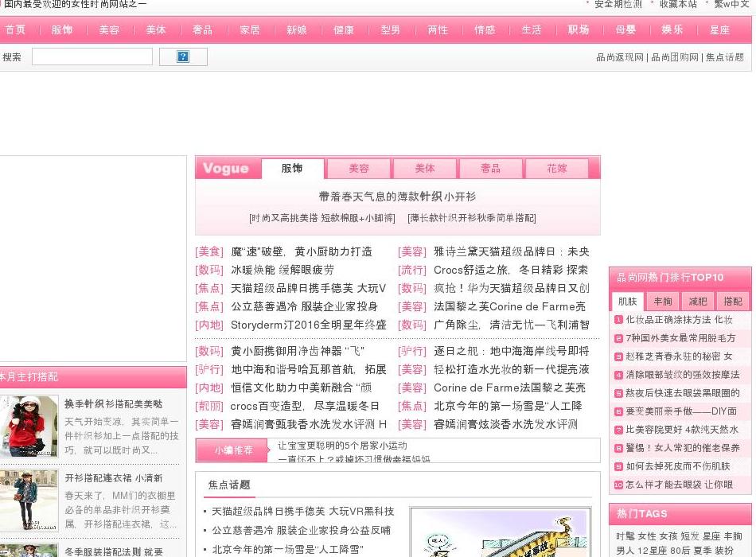Go to 母婴 navigation item

click(625, 30)
